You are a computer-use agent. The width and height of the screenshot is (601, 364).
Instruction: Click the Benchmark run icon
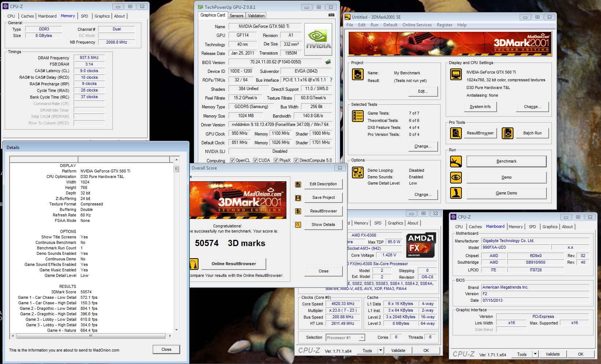[456, 161]
